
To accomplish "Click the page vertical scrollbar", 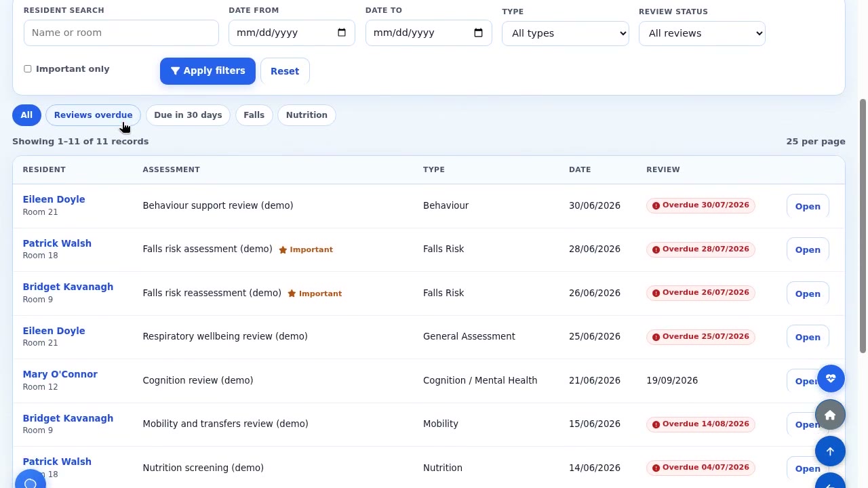I will click(863, 226).
